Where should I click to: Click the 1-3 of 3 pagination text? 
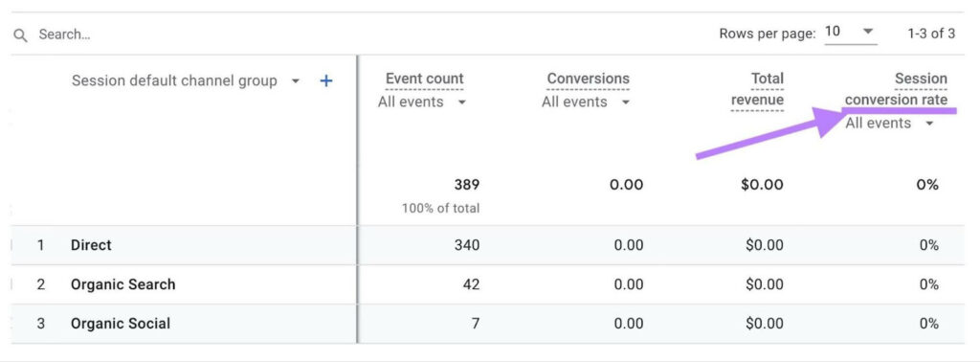click(931, 34)
